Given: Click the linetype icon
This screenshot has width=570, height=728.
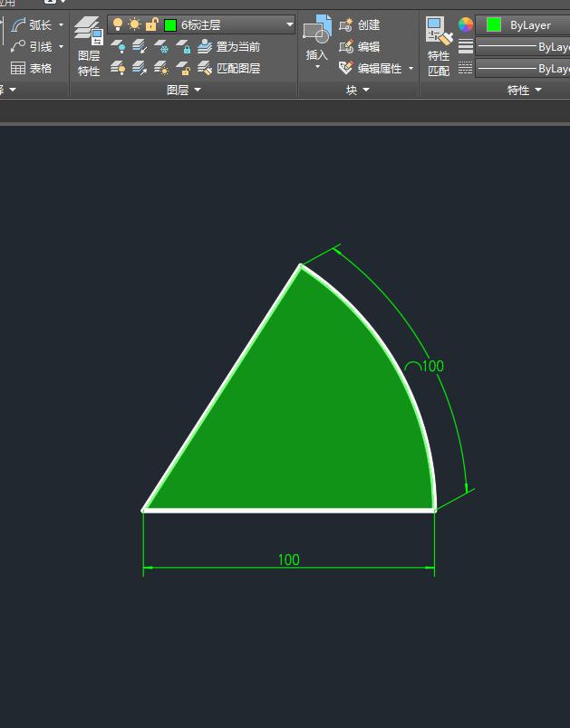Looking at the screenshot, I should pyautogui.click(x=466, y=68).
